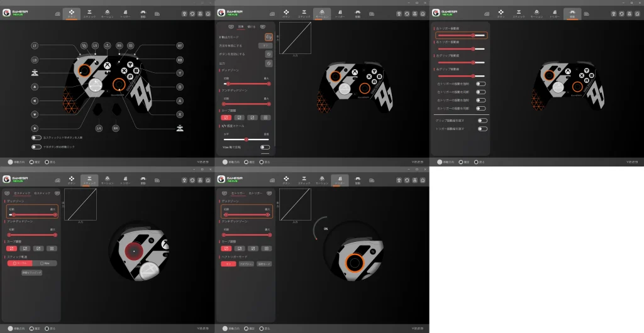644x333 pixels.
Task: Toggle the grip vibration test switch
Action: pos(482,120)
